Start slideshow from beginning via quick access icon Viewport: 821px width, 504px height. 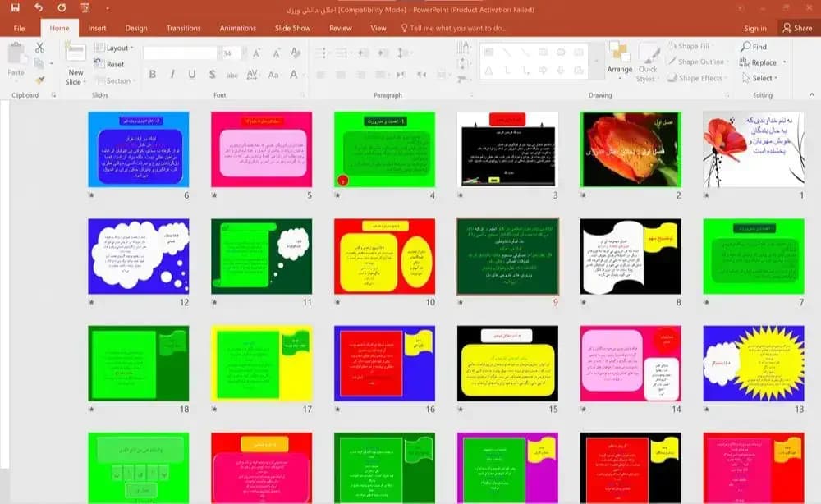point(85,8)
